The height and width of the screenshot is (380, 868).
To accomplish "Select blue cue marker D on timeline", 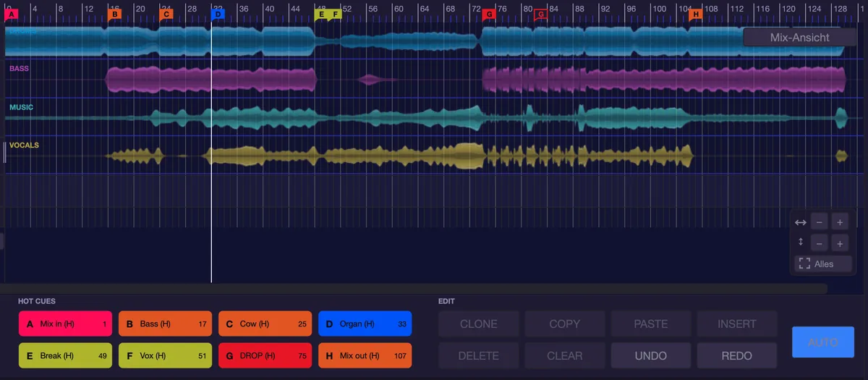I will pyautogui.click(x=218, y=14).
